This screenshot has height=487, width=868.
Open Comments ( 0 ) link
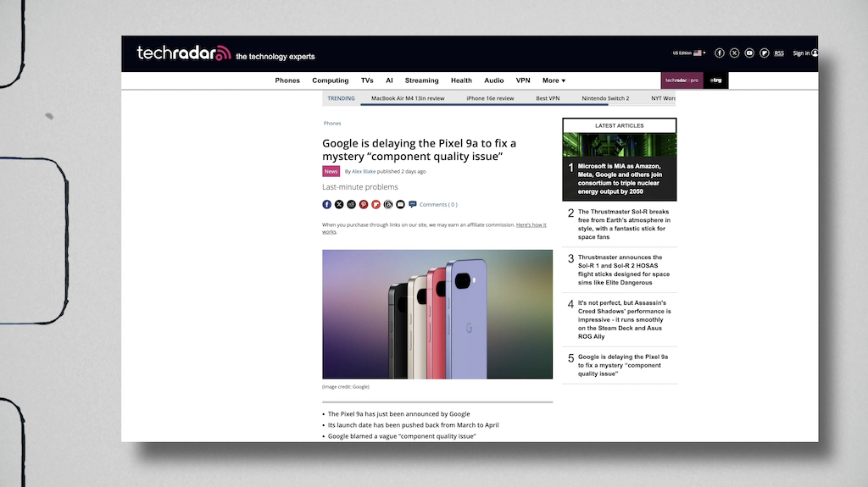pos(438,205)
